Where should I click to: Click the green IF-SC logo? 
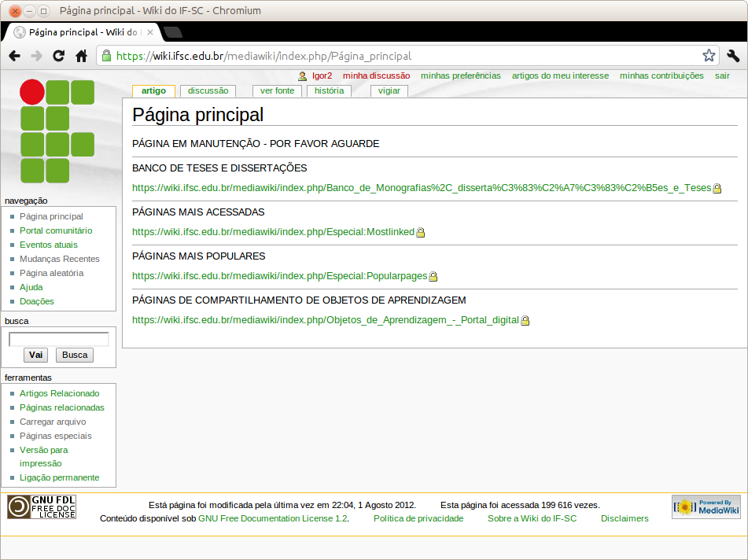57,131
